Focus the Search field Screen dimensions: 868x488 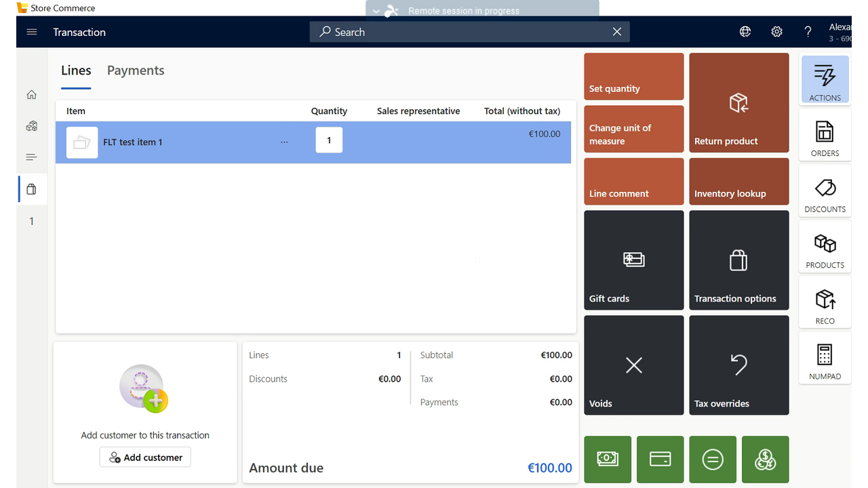(x=469, y=32)
